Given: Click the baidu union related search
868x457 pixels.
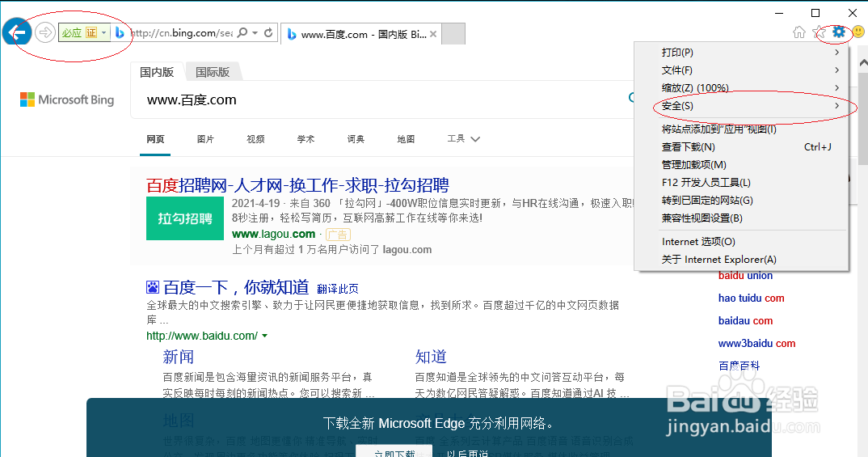Looking at the screenshot, I should click(745, 275).
